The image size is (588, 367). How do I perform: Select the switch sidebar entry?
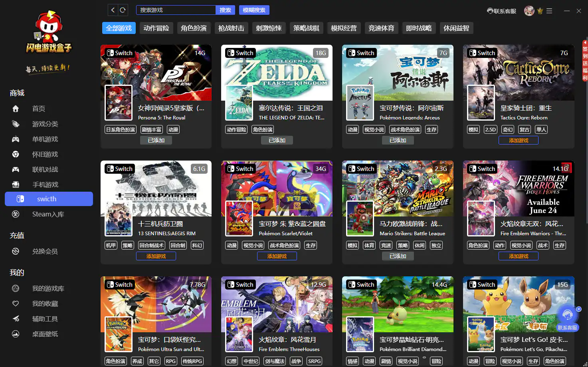point(49,199)
